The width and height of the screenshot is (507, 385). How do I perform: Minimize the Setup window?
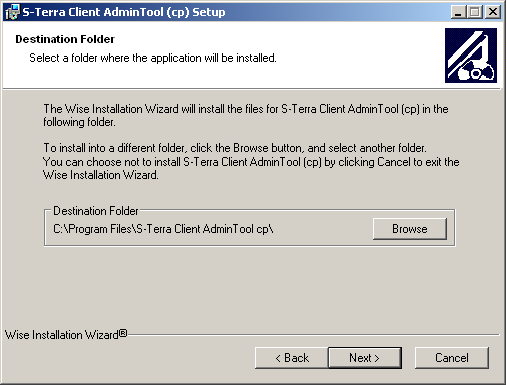(x=458, y=12)
